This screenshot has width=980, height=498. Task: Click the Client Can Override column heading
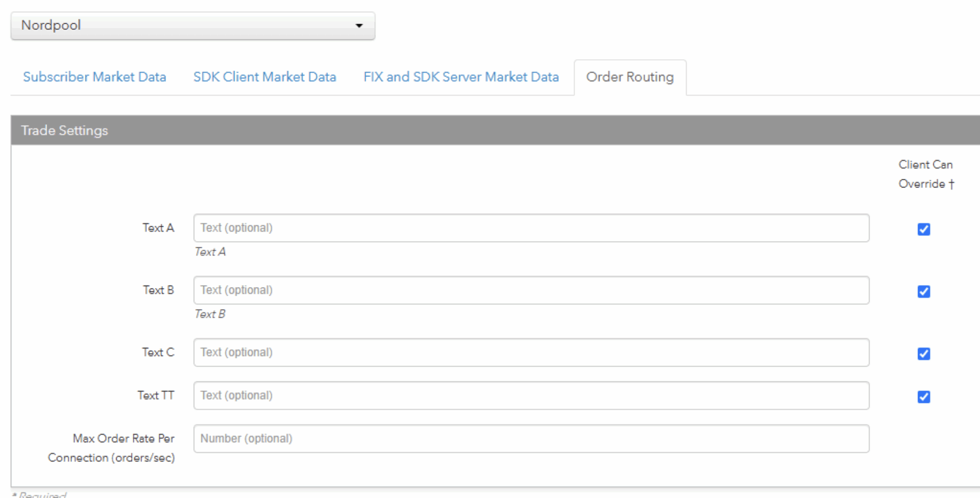(926, 174)
